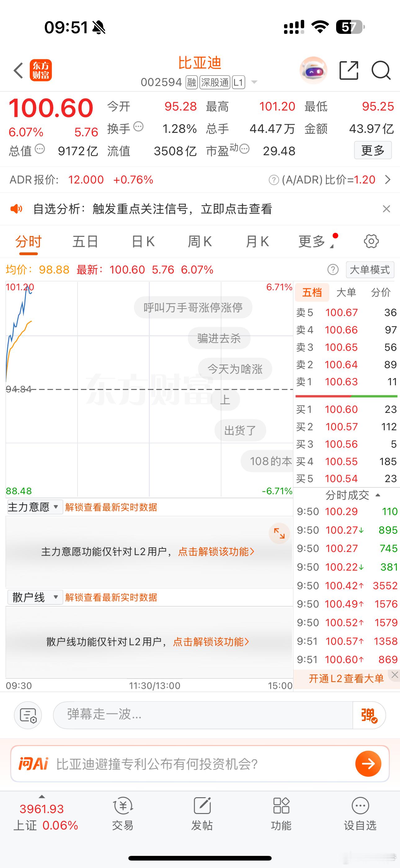Switch to the 分时 tab
Screen dimensions: 400x868
coord(28,242)
